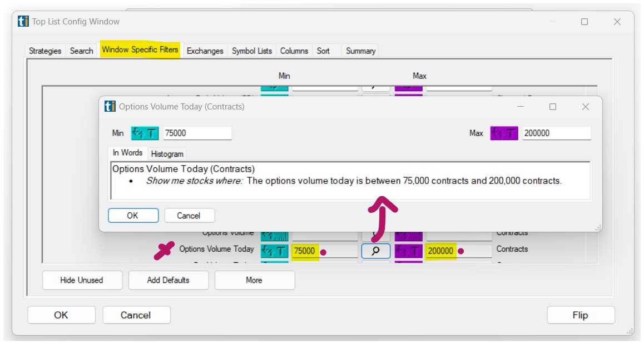The image size is (644, 344).
Task: Switch to the In Words tab
Action: [127, 153]
